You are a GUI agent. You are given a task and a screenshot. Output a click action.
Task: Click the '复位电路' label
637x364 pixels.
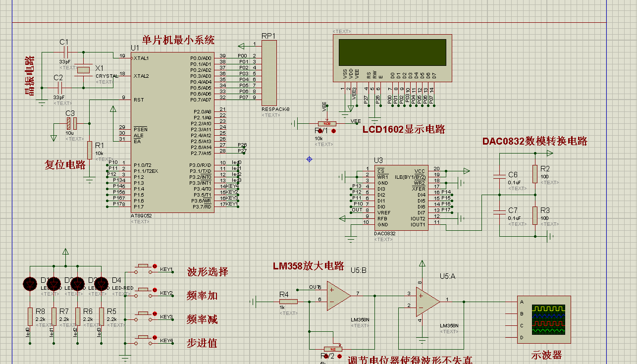(65, 165)
